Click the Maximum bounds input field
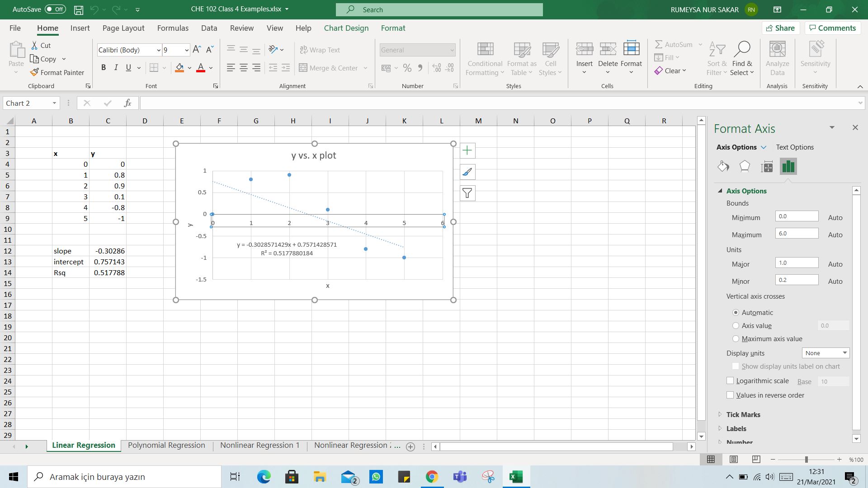 point(796,234)
